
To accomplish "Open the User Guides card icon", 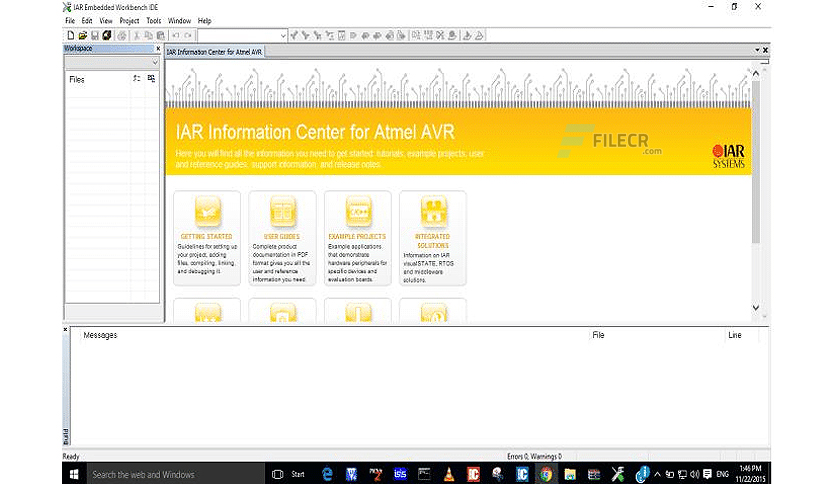I will pos(283,212).
